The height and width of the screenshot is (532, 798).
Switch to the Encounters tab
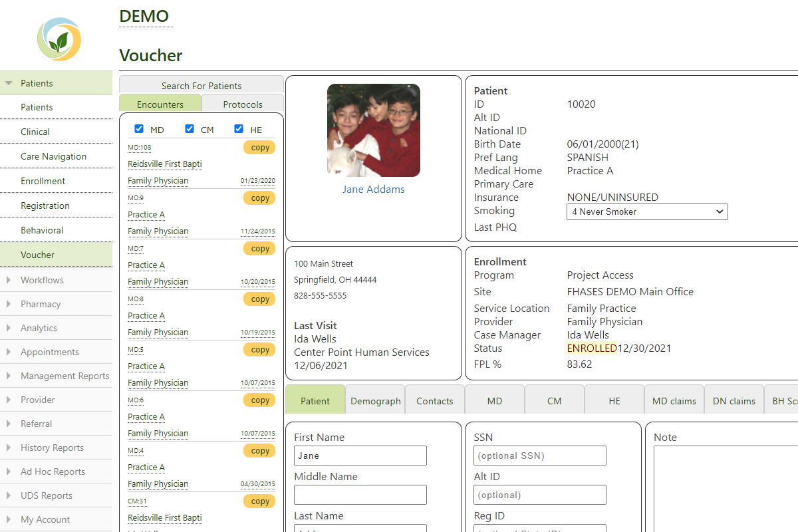pyautogui.click(x=160, y=104)
